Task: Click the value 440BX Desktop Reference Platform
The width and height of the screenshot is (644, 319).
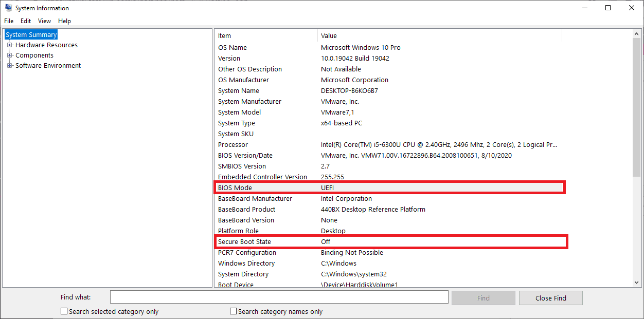Action: pyautogui.click(x=373, y=210)
